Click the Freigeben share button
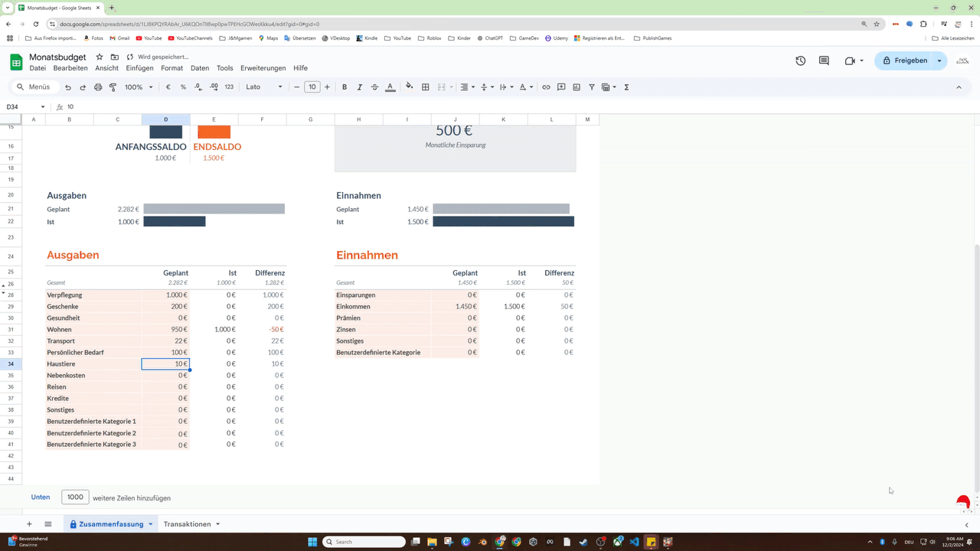The height and width of the screenshot is (551, 980). tap(904, 60)
